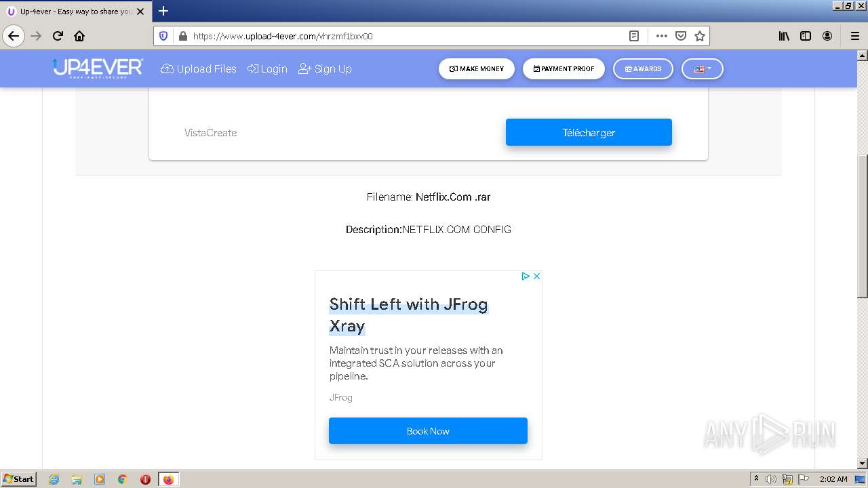Screen dimensions: 868x488
Task: Launch Chrome from the taskbar
Action: [122, 479]
